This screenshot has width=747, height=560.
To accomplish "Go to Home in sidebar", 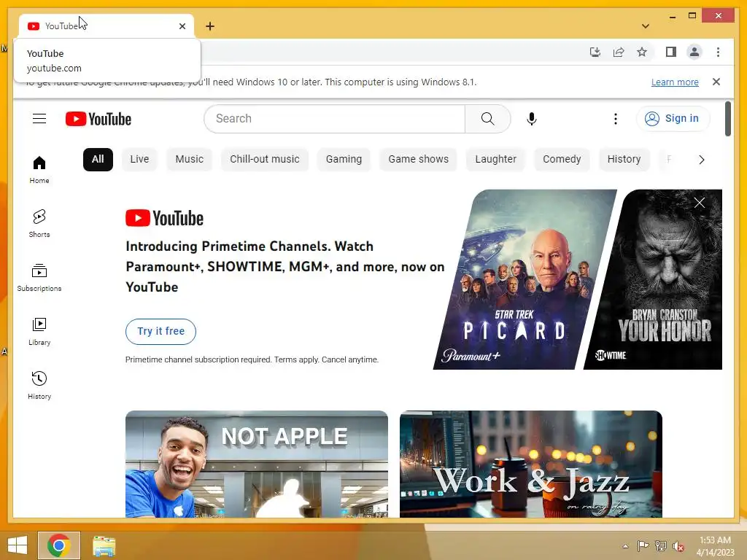I will click(x=39, y=170).
